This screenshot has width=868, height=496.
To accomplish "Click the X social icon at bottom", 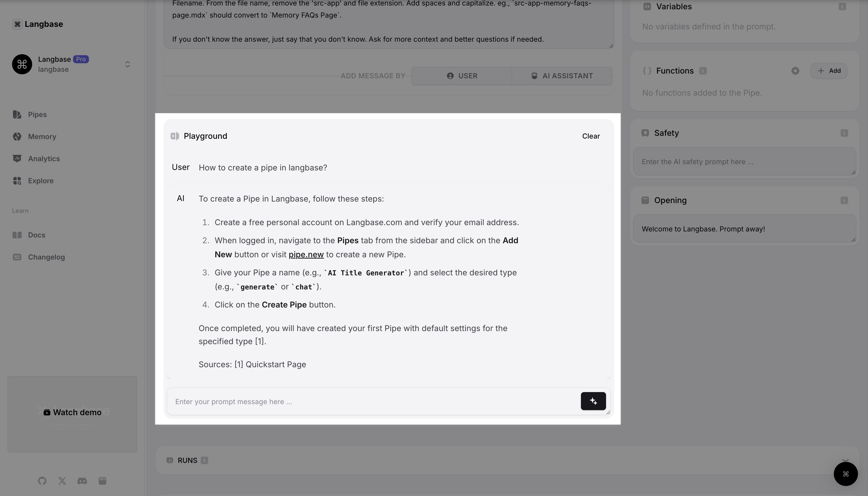I will pyautogui.click(x=62, y=481).
